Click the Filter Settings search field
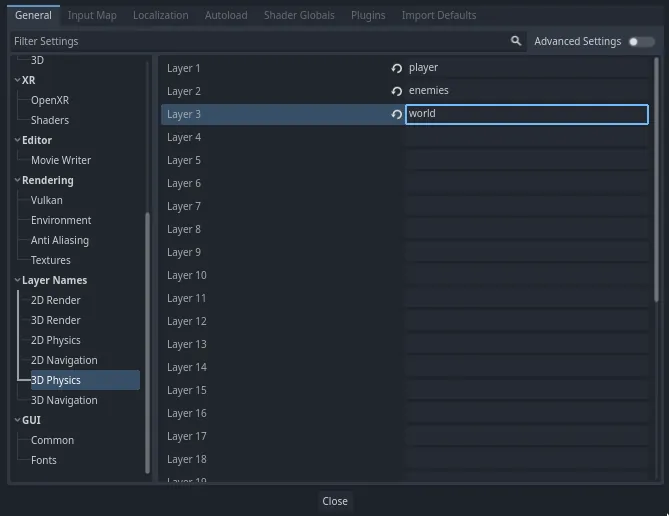 point(260,41)
